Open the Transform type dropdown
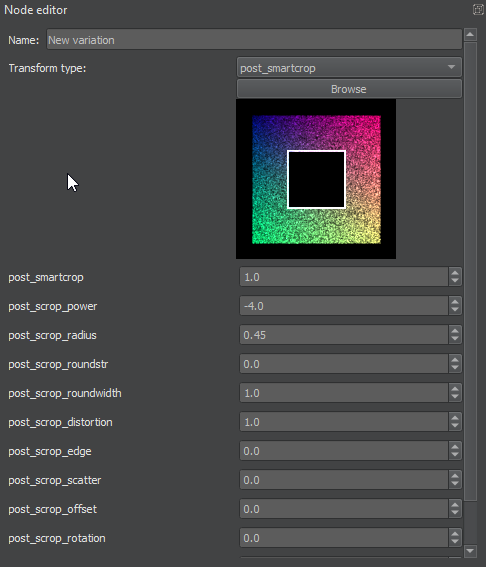Screen dimensions: 486x567 349,68
